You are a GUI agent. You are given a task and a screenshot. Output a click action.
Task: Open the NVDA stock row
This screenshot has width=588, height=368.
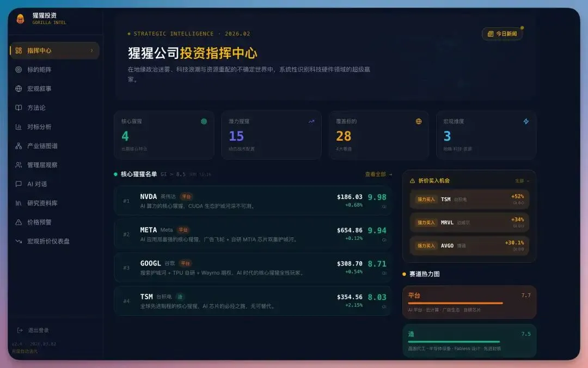pyautogui.click(x=253, y=201)
